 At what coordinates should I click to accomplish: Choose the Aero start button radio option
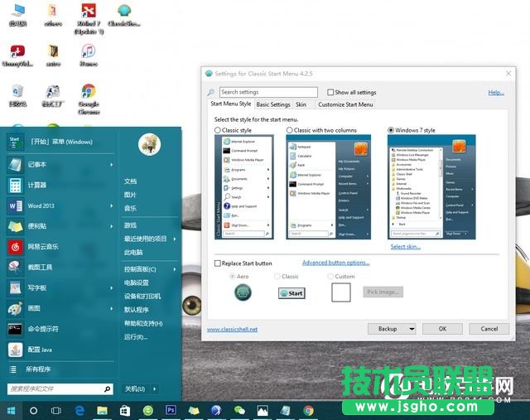(232, 277)
